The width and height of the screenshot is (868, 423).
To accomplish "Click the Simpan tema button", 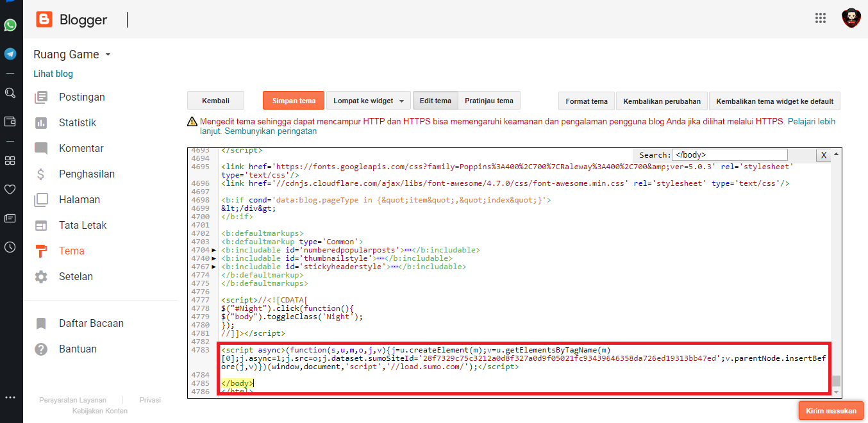I will coord(294,101).
